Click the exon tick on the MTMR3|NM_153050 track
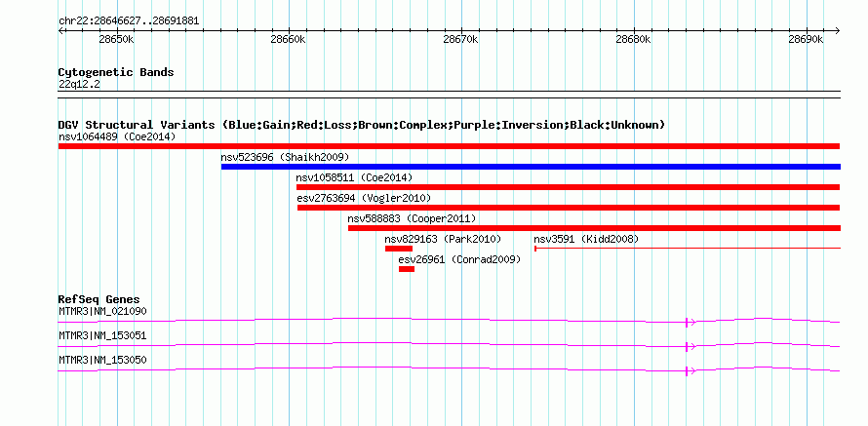The image size is (868, 426). (687, 370)
